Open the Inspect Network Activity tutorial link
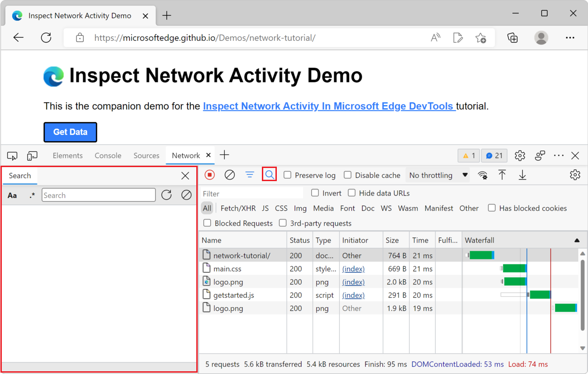This screenshot has height=374, width=588. 329,106
